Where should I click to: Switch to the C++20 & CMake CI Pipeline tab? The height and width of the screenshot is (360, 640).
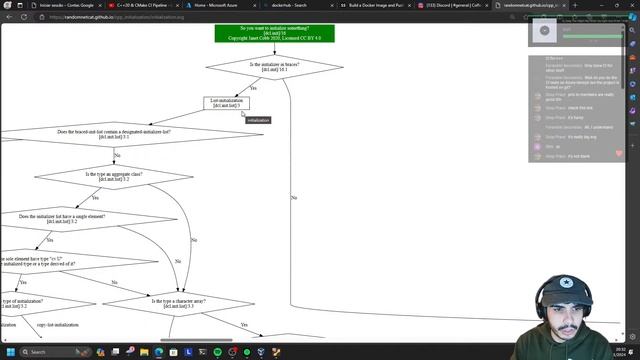pyautogui.click(x=143, y=5)
